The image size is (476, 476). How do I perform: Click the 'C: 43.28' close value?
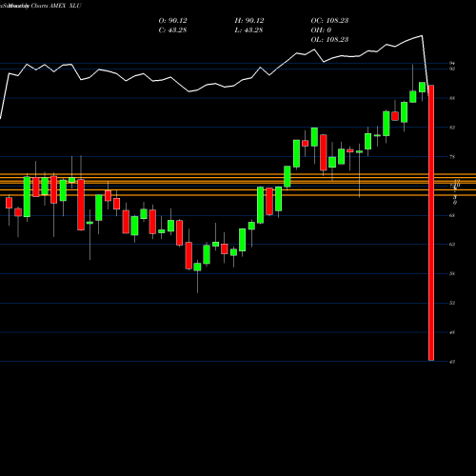pyautogui.click(x=172, y=30)
